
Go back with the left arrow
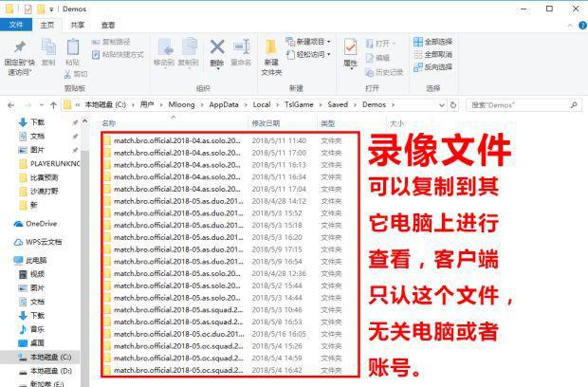coord(11,105)
